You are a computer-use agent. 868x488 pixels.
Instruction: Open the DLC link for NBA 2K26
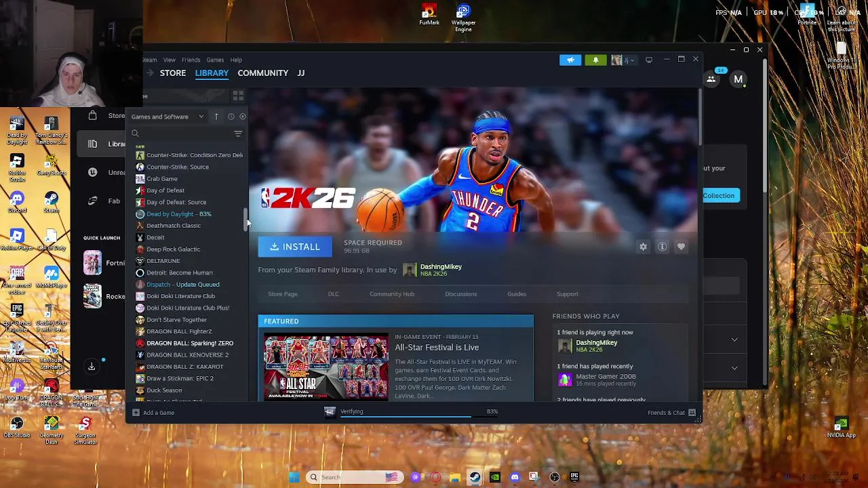333,294
